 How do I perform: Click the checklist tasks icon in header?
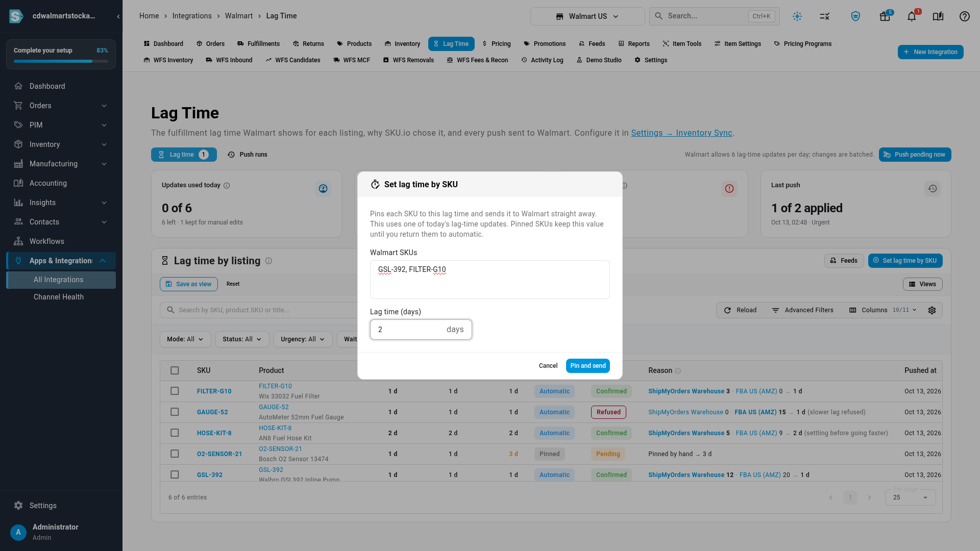pos(825,16)
